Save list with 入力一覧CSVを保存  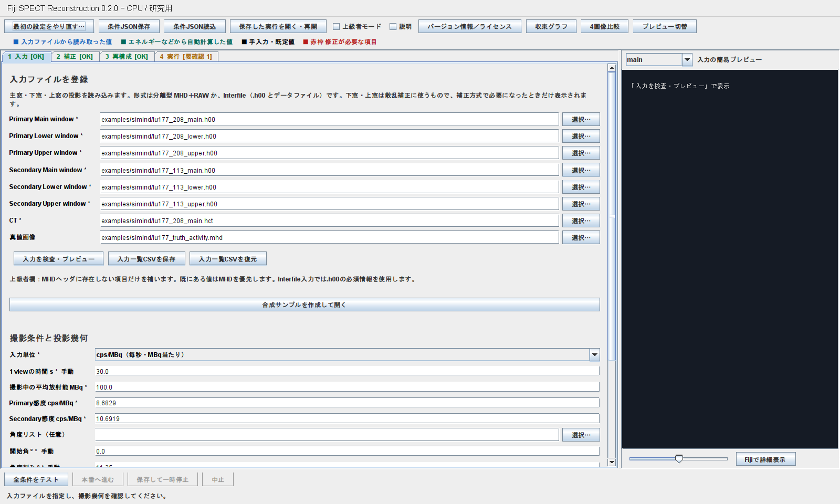tap(146, 259)
